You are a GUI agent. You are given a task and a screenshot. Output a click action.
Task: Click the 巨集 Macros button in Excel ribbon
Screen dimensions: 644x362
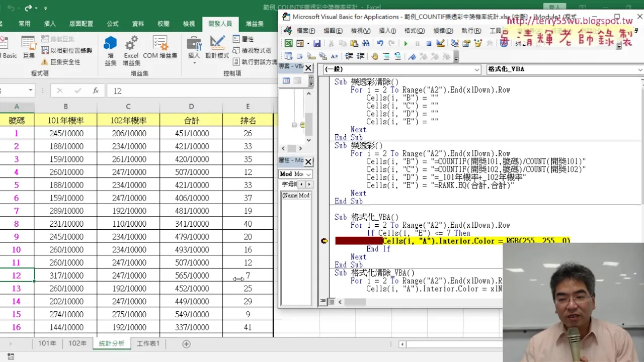29,48
